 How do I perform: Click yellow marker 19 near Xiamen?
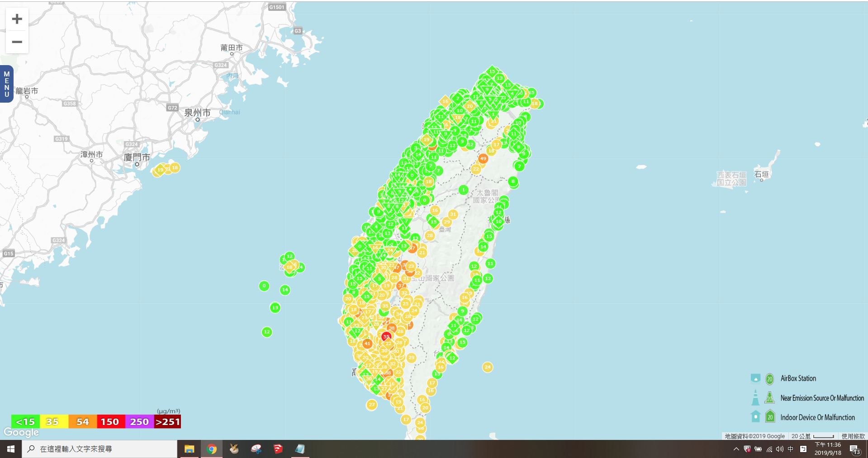click(160, 170)
